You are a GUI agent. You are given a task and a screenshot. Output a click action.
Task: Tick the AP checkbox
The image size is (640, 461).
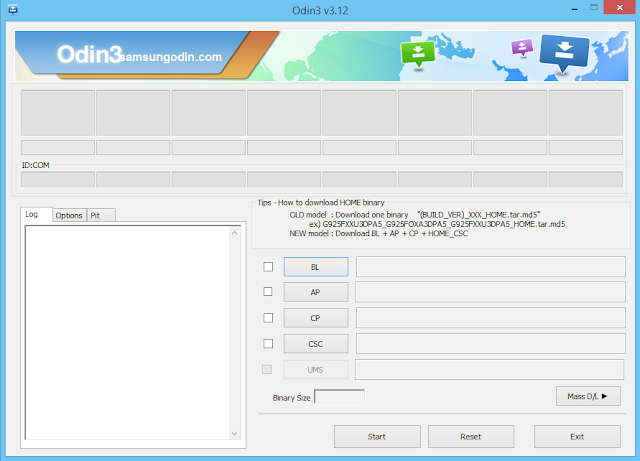[x=268, y=292]
